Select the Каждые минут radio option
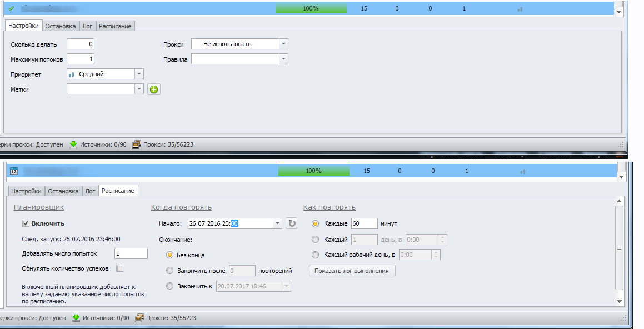 point(316,224)
